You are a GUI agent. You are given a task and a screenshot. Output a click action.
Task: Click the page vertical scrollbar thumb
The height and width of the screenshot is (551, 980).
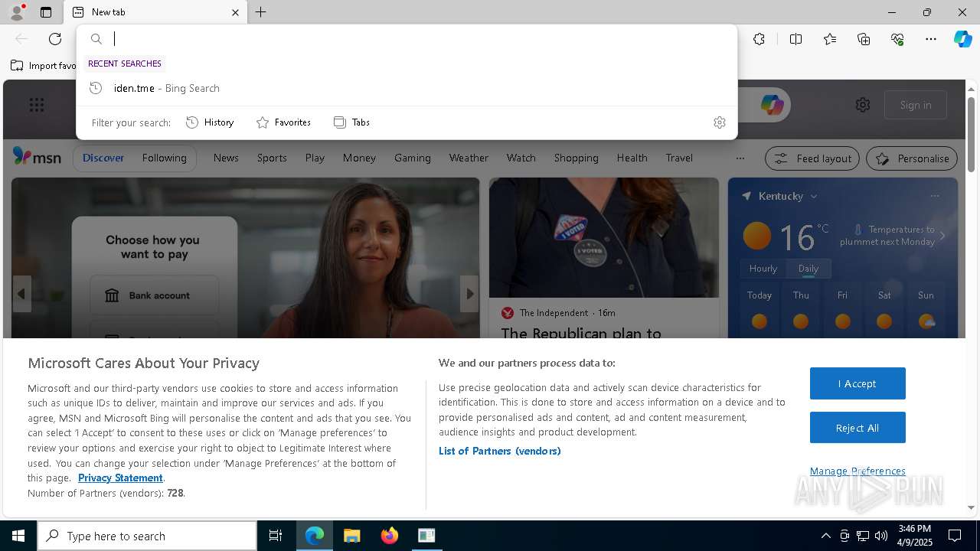971,134
